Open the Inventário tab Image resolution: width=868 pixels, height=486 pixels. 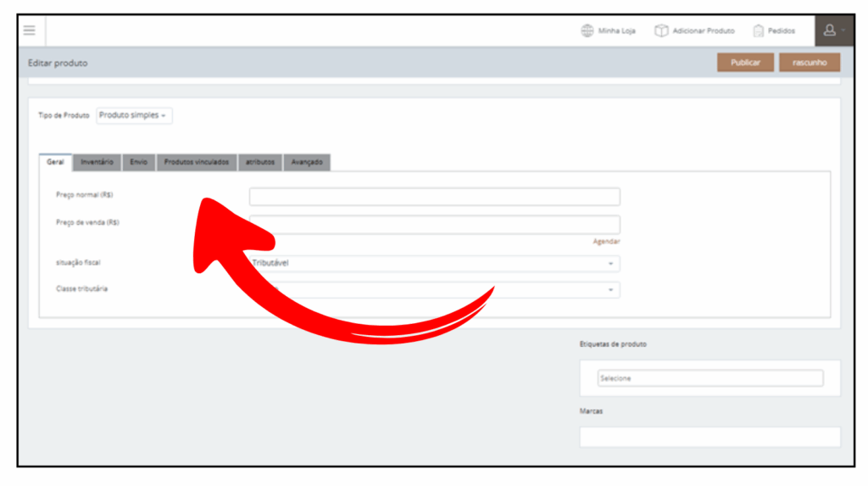(x=97, y=162)
